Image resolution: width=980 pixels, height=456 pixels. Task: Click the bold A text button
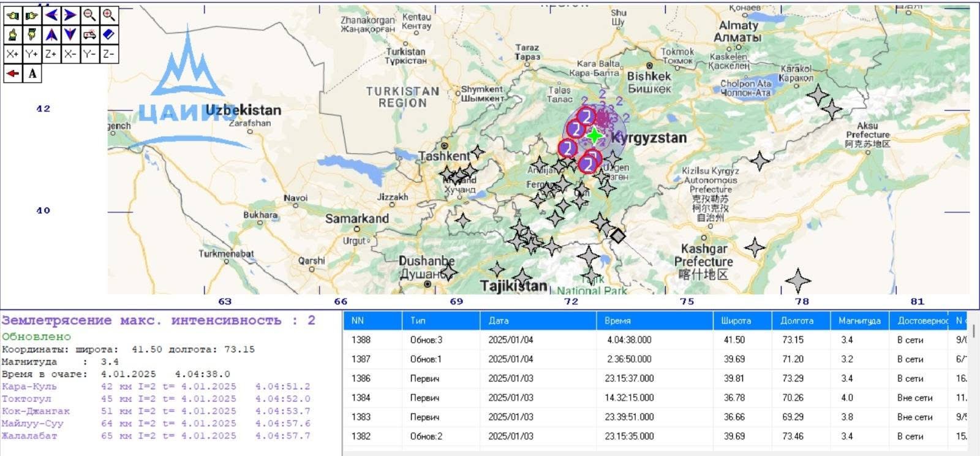(32, 74)
